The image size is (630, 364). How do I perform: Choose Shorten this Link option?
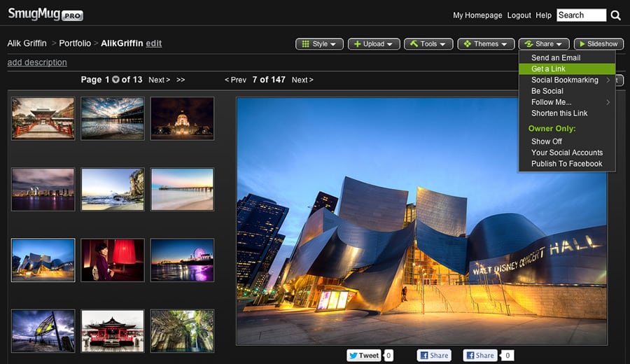pos(567,113)
